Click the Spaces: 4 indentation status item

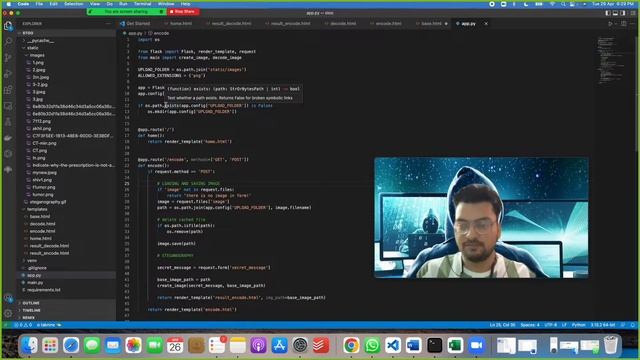tap(530, 325)
